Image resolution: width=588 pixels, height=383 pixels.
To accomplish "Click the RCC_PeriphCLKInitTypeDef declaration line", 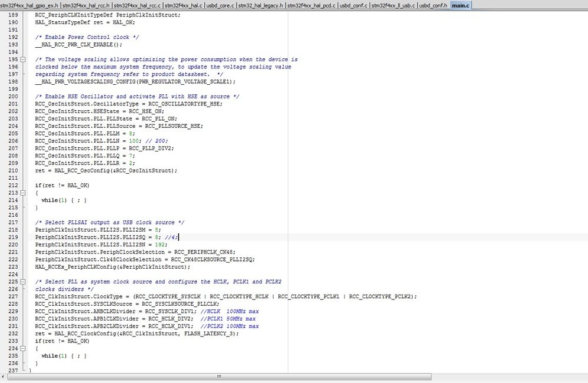I will [x=108, y=15].
